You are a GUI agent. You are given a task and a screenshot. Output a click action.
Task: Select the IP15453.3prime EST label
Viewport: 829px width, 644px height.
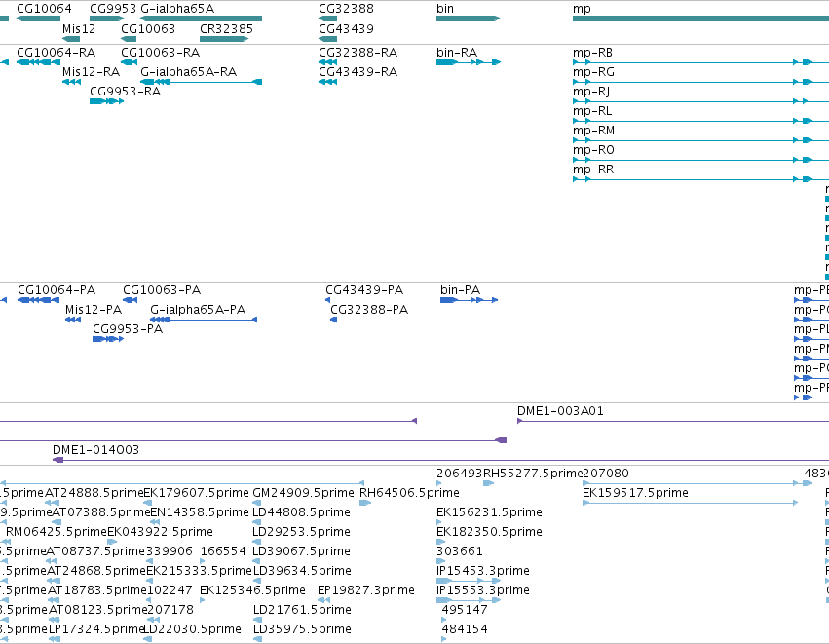click(x=483, y=571)
